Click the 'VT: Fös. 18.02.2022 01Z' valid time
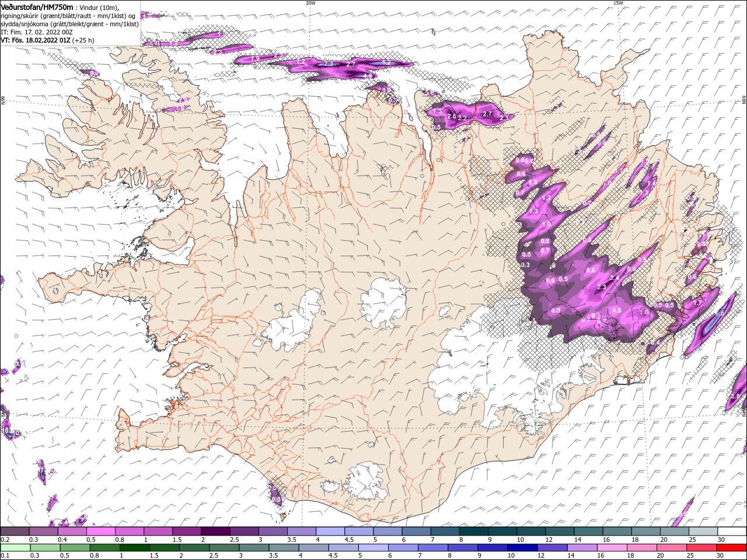 click(x=36, y=40)
